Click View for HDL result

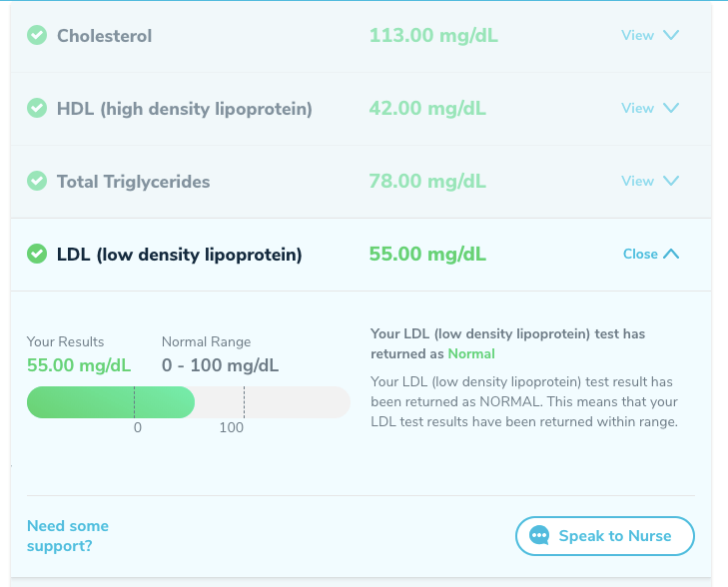(x=637, y=108)
